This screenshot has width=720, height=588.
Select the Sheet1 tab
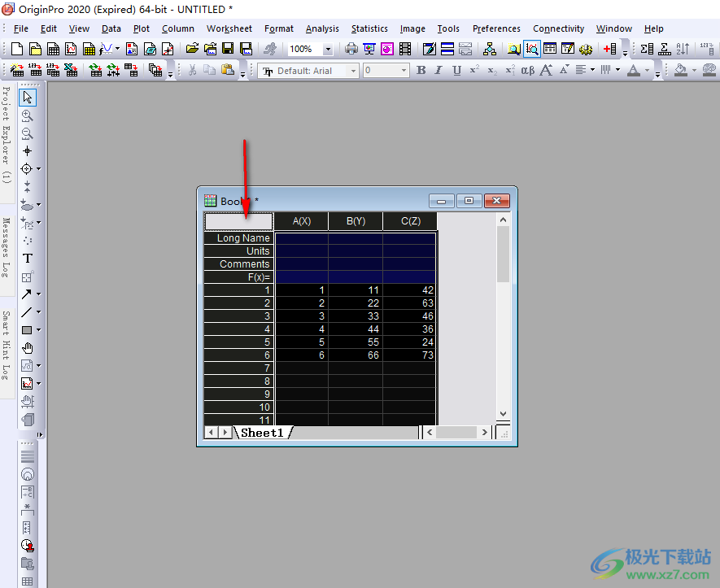click(x=262, y=433)
